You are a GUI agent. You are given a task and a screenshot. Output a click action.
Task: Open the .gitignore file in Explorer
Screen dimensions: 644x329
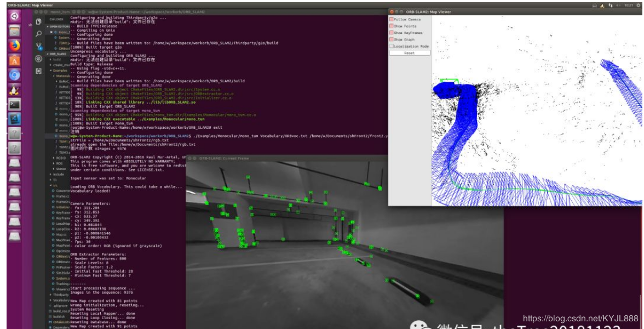pyautogui.click(x=59, y=305)
